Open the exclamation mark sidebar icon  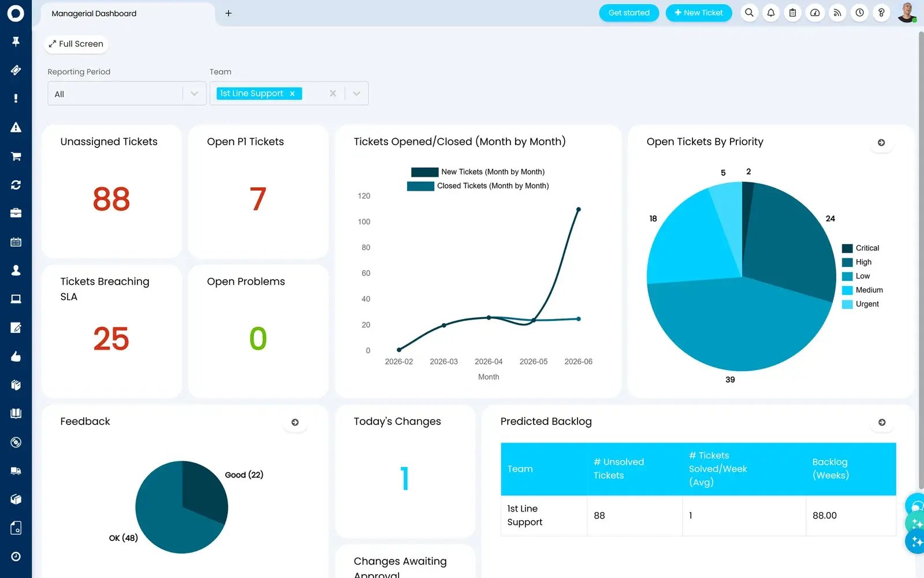pos(16,98)
